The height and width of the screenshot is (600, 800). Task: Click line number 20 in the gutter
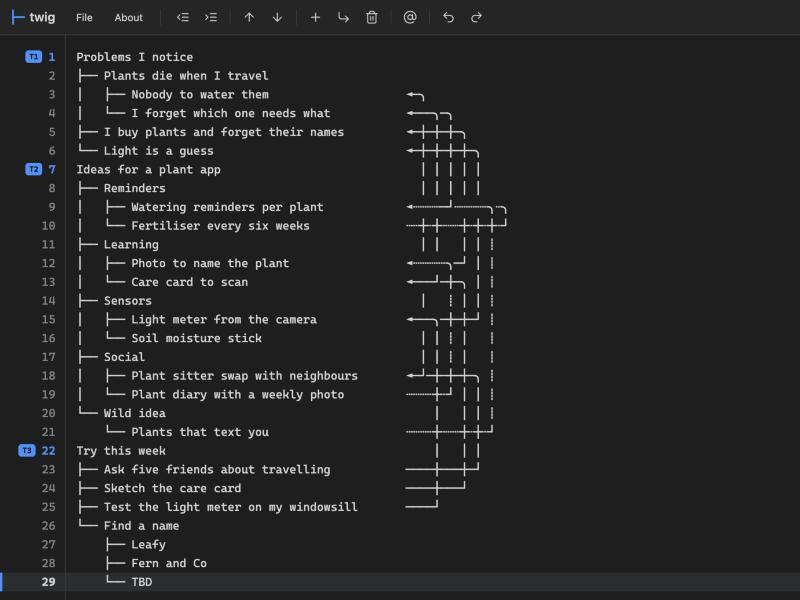tap(48, 413)
